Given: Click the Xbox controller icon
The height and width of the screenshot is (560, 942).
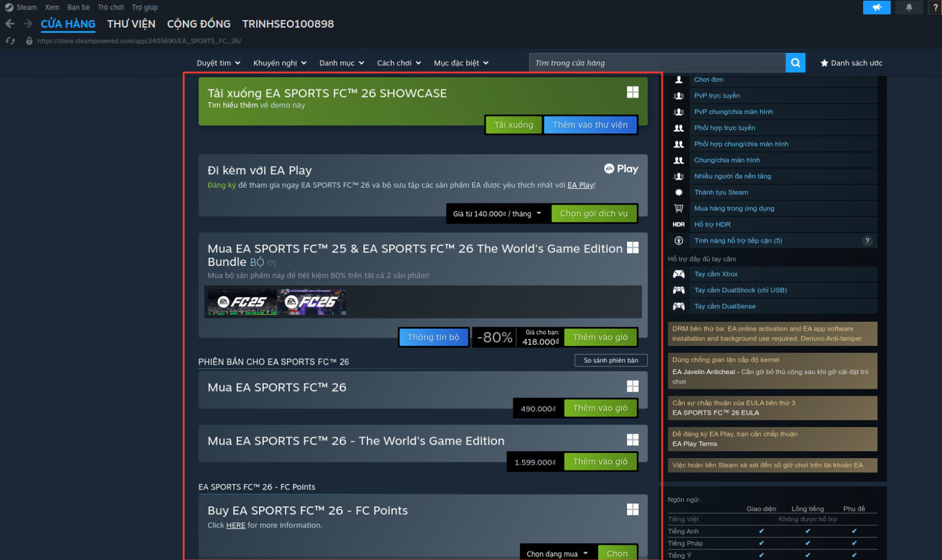Looking at the screenshot, I should [x=679, y=274].
